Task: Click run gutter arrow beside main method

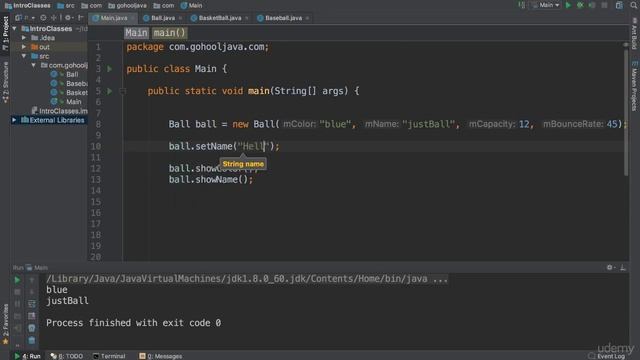Action: coord(109,91)
